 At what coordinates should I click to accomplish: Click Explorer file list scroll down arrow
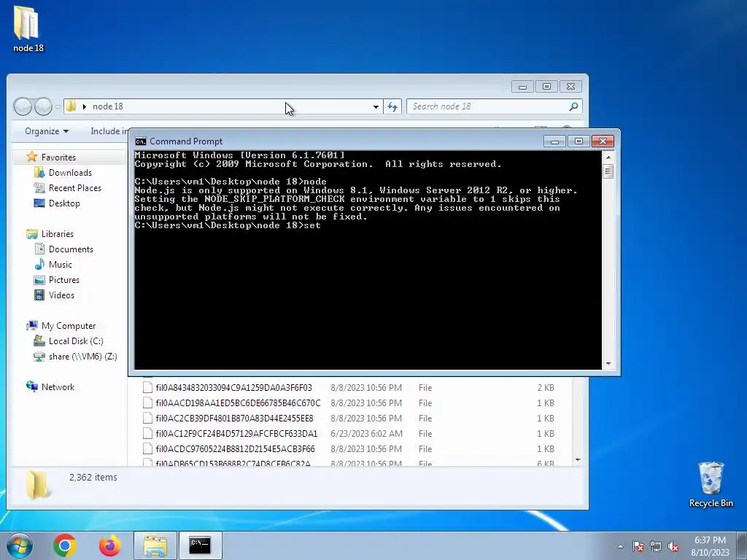578,460
